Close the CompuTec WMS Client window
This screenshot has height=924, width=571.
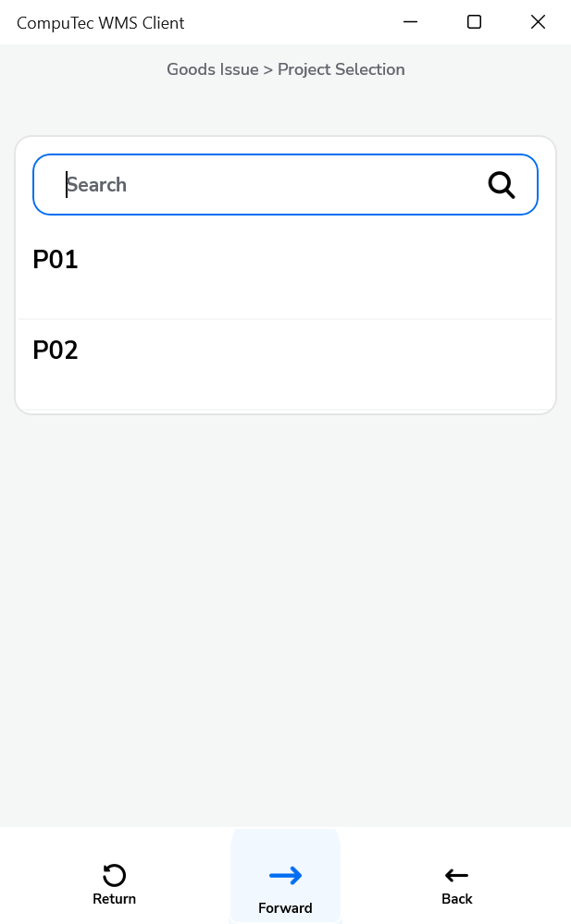(x=538, y=22)
